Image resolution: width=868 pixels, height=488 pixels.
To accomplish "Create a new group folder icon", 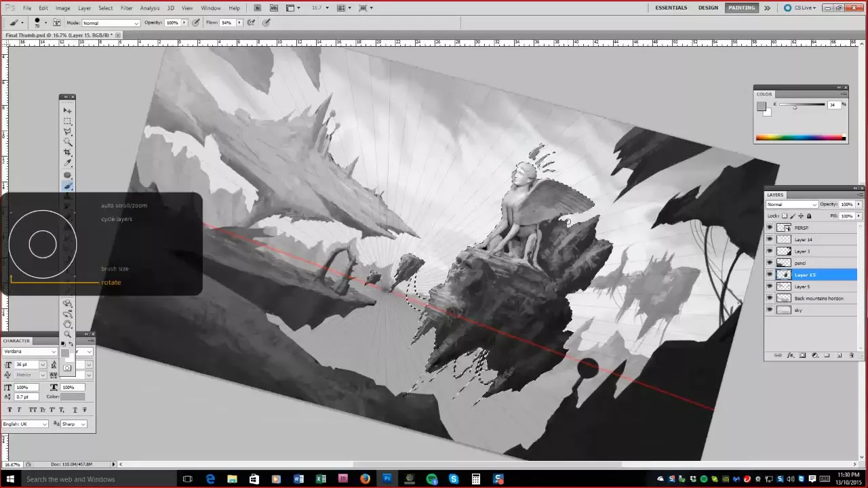I will (x=827, y=355).
